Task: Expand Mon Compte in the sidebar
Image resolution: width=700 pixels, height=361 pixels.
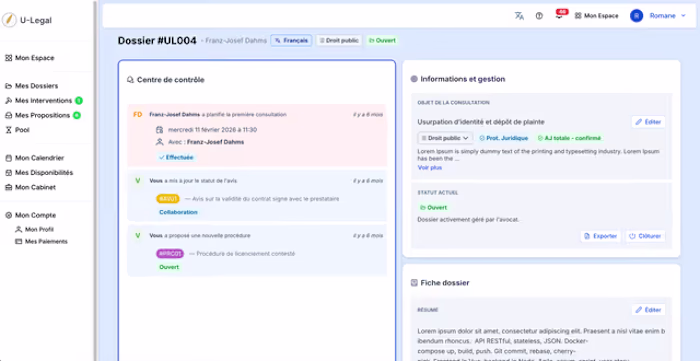Action: tap(30, 215)
